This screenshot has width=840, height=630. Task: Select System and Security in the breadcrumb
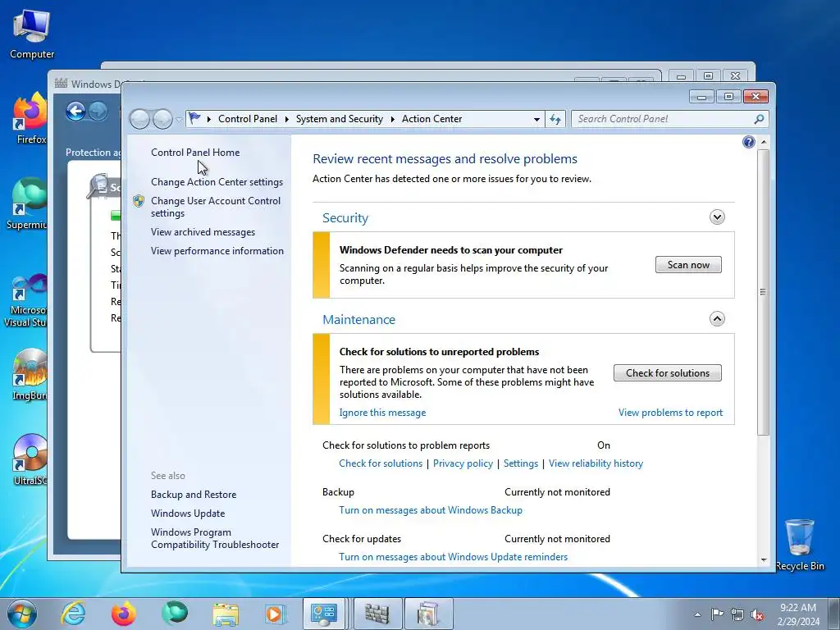(x=340, y=119)
